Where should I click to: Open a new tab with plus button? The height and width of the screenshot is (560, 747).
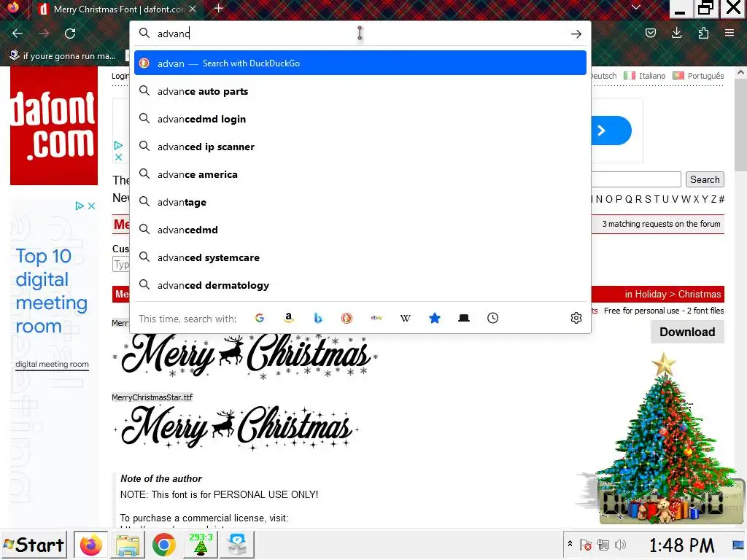(x=219, y=9)
